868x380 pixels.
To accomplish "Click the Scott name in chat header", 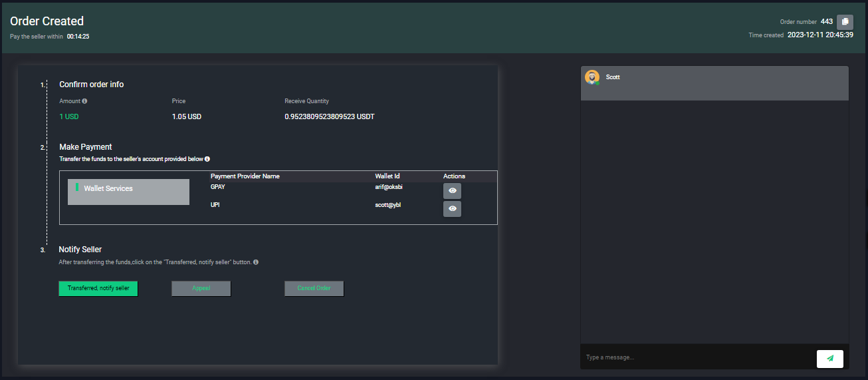I will pyautogui.click(x=613, y=77).
